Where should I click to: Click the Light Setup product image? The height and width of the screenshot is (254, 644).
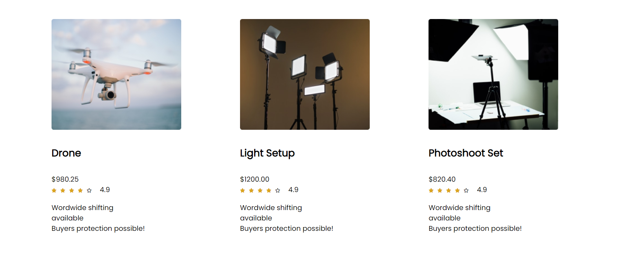pyautogui.click(x=305, y=74)
